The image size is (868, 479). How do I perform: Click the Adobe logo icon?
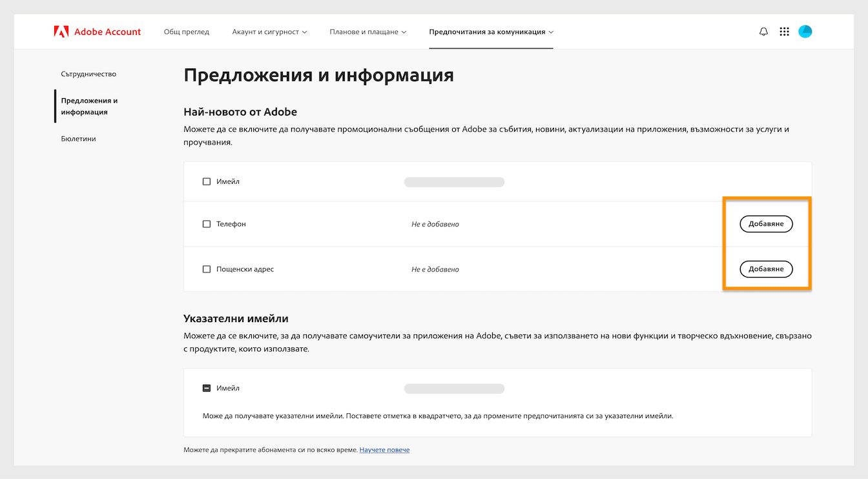pos(61,31)
